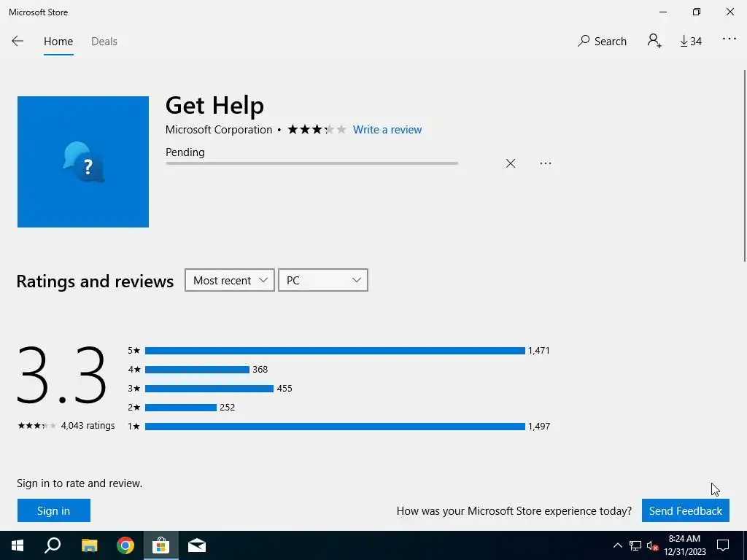The image size is (747, 560).
Task: Click the 1-star ratings bar
Action: [335, 426]
